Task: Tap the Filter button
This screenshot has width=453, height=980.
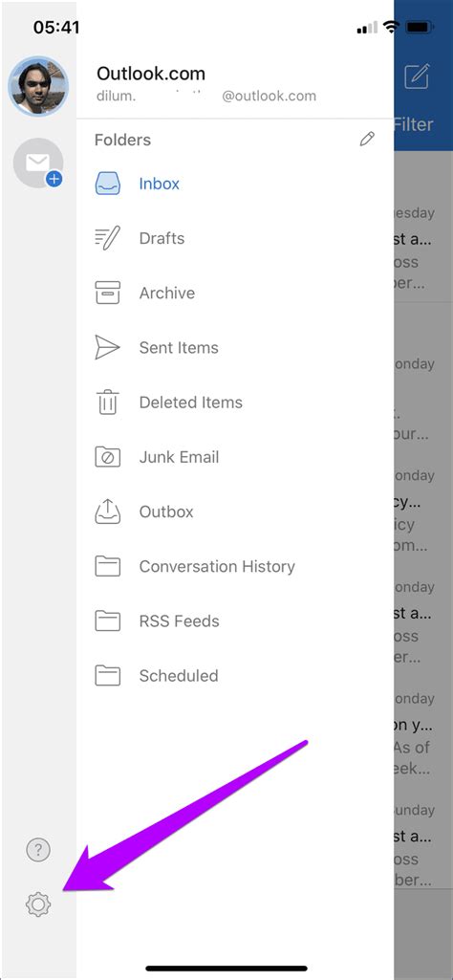Action: 414,124
